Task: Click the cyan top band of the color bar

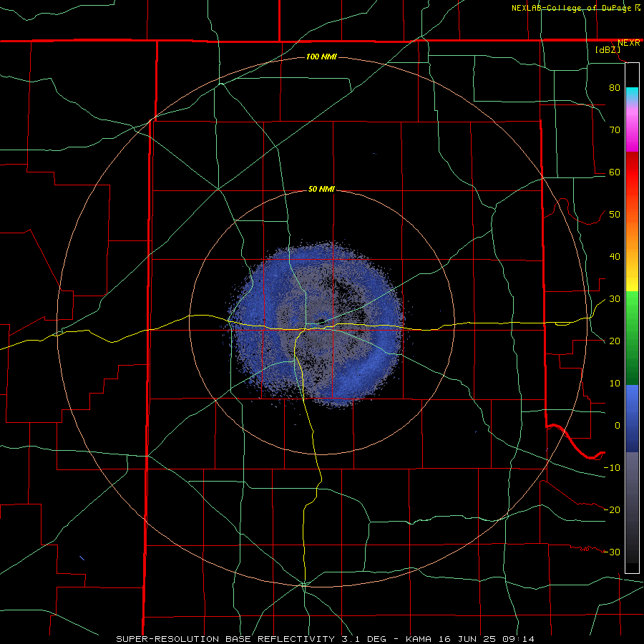Action: point(632,94)
